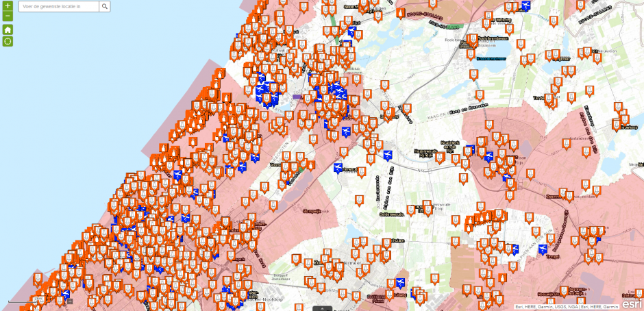Screen dimensions: 644x311
Task: Find my current location
Action: tap(8, 41)
